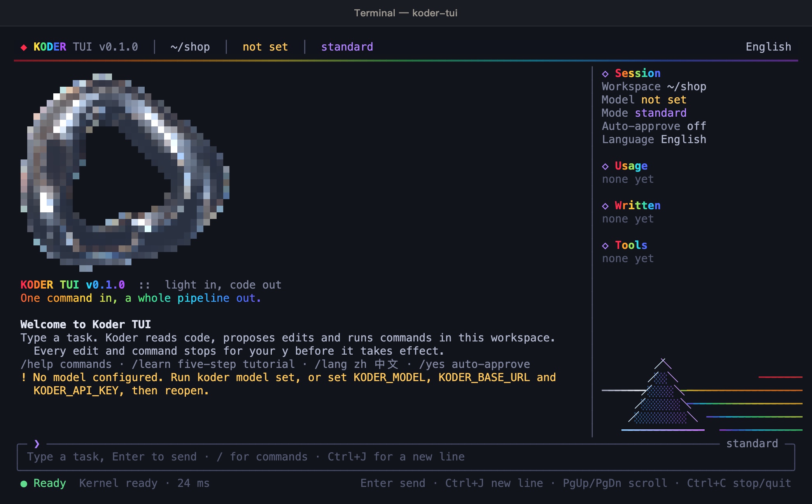The height and width of the screenshot is (504, 812).
Task: Click the 'not set' model in header
Action: pyautogui.click(x=265, y=47)
